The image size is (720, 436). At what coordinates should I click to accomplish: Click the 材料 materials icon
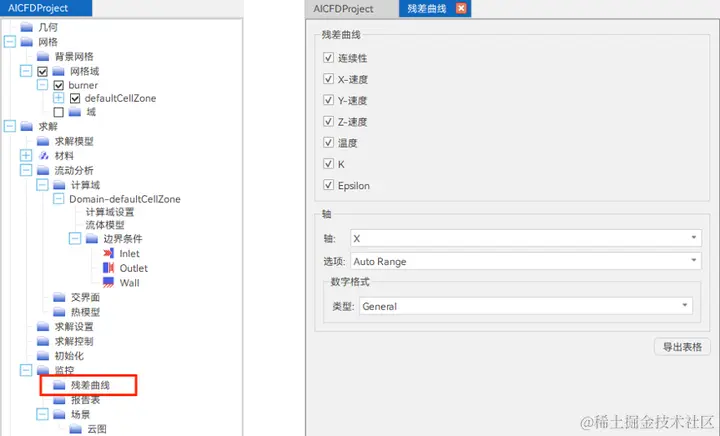(44, 156)
